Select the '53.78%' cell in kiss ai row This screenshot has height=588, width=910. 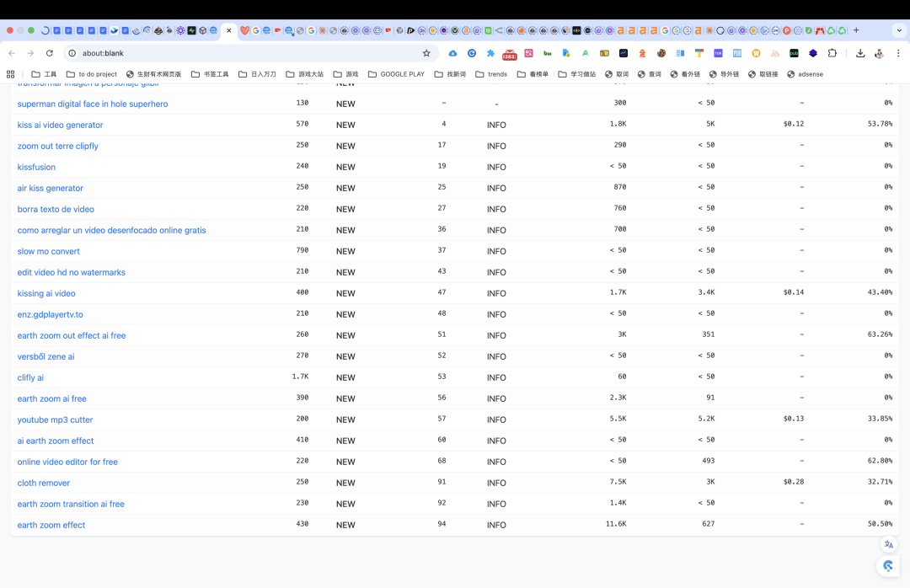[x=880, y=124]
